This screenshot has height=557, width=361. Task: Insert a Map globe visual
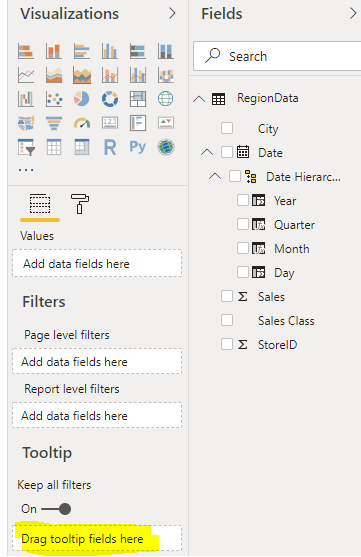tap(166, 99)
